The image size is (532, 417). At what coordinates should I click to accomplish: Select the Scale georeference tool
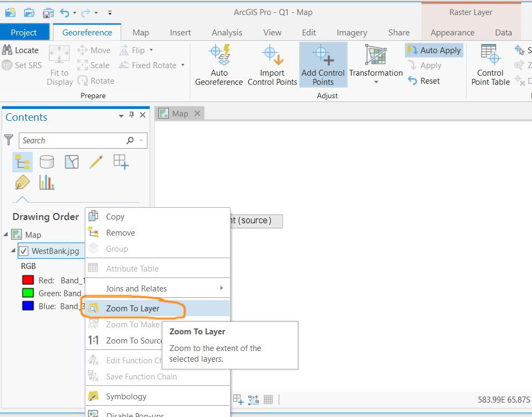[x=93, y=65]
